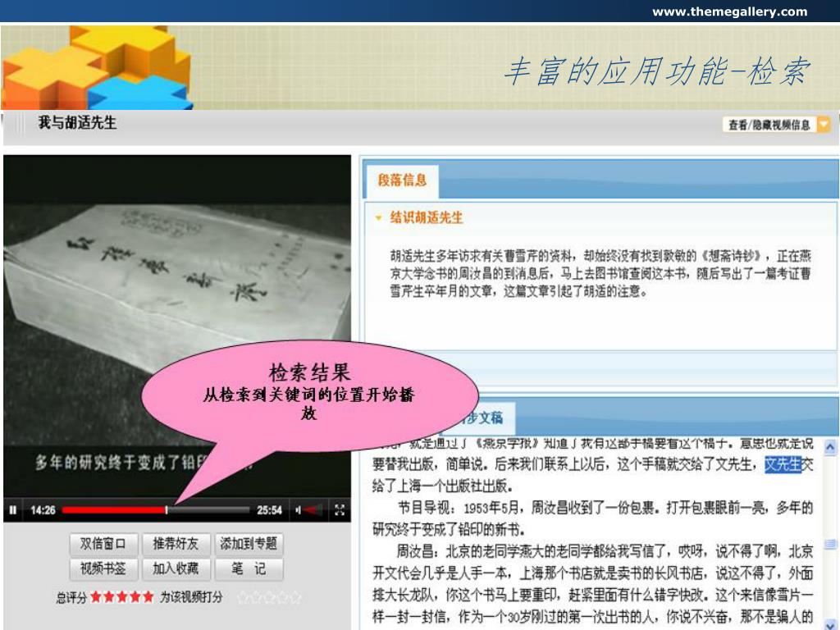840x630 pixels.
Task: Open the 视频书签 bookmark button
Action: pos(103,568)
